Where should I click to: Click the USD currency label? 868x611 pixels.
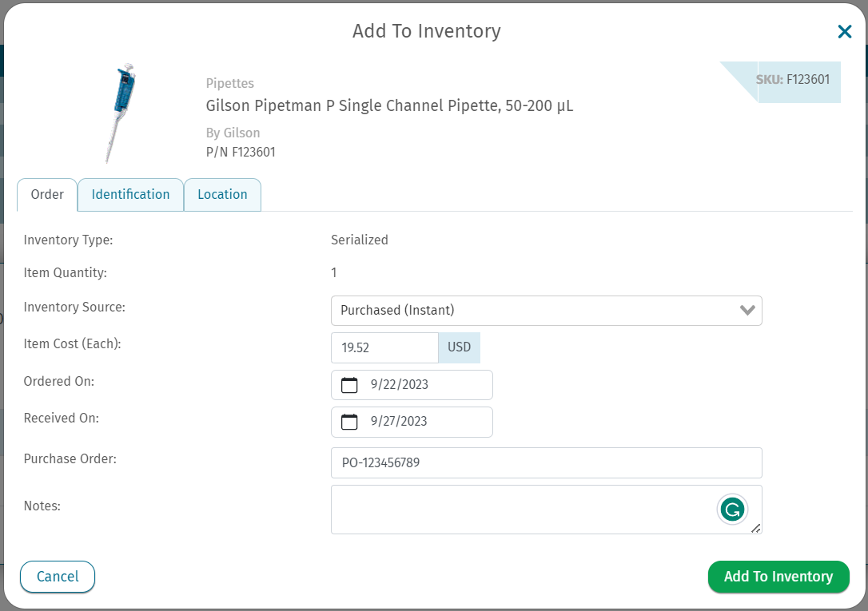[459, 347]
